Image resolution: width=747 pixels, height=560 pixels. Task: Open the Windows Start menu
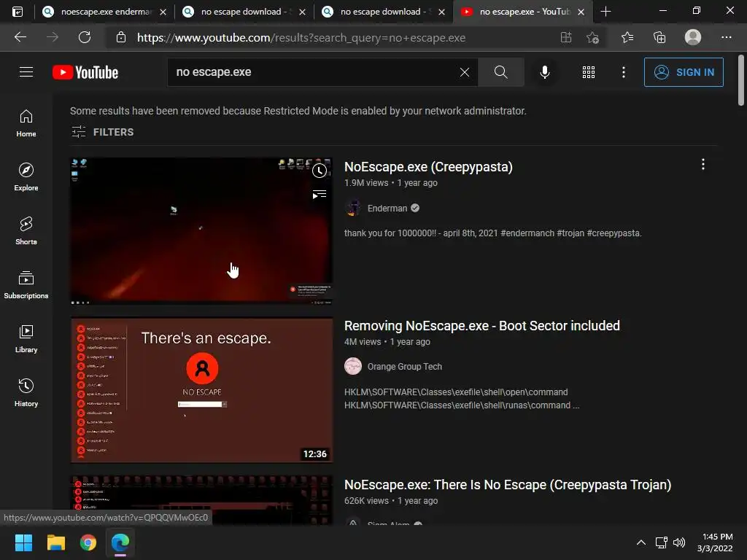pos(23,542)
